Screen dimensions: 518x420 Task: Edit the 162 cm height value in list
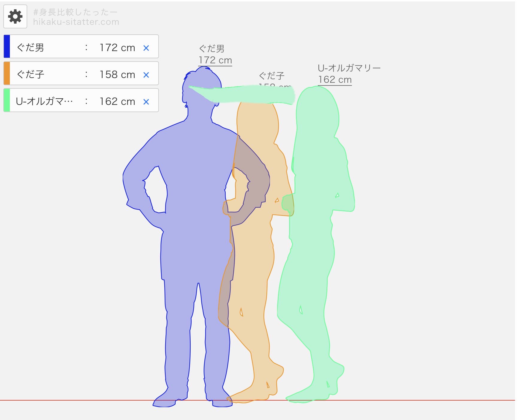(x=117, y=101)
